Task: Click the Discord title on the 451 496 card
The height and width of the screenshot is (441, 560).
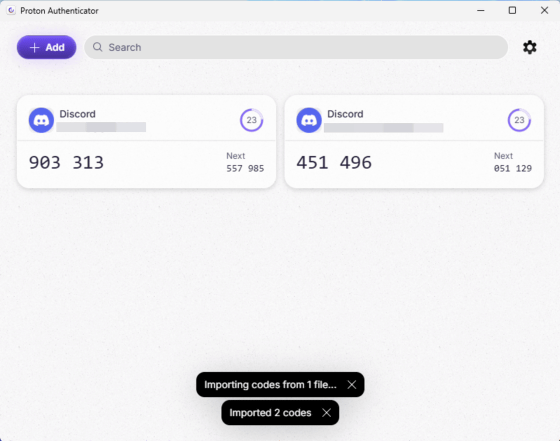Action: [345, 114]
